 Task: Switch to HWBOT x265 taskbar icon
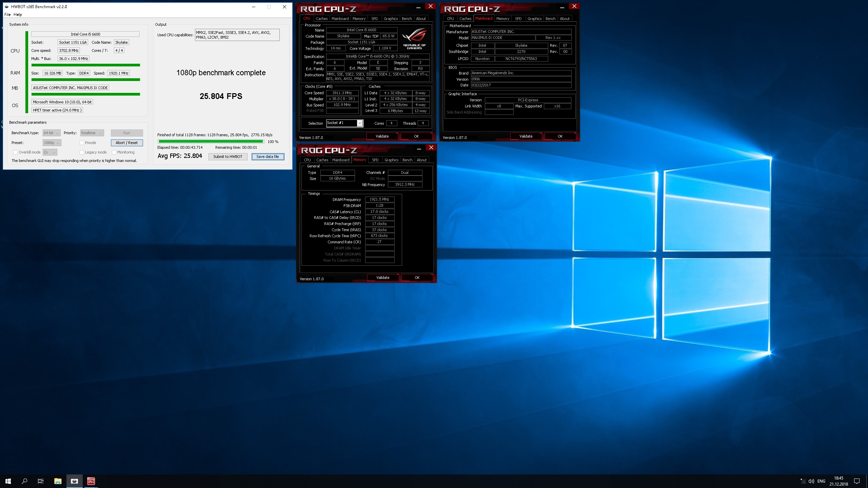coord(74,481)
